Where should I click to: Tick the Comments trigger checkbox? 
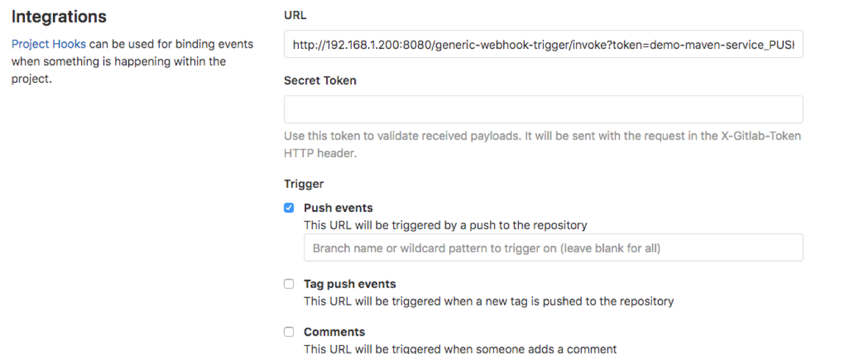click(289, 332)
